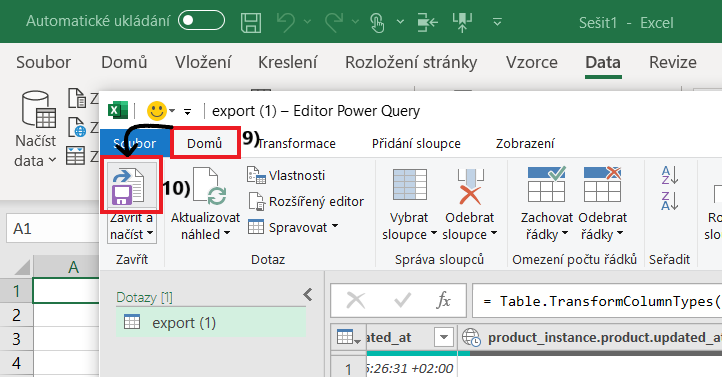Open the Transformace tab
Image resolution: width=722 pixels, height=377 pixels.
pos(296,144)
